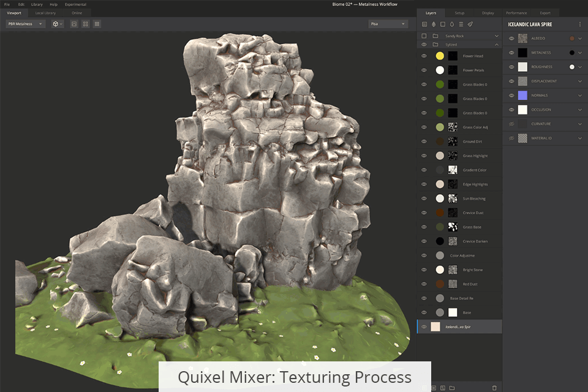Click the Flower Head yellow color swatch
This screenshot has width=588, height=392.
(440, 56)
